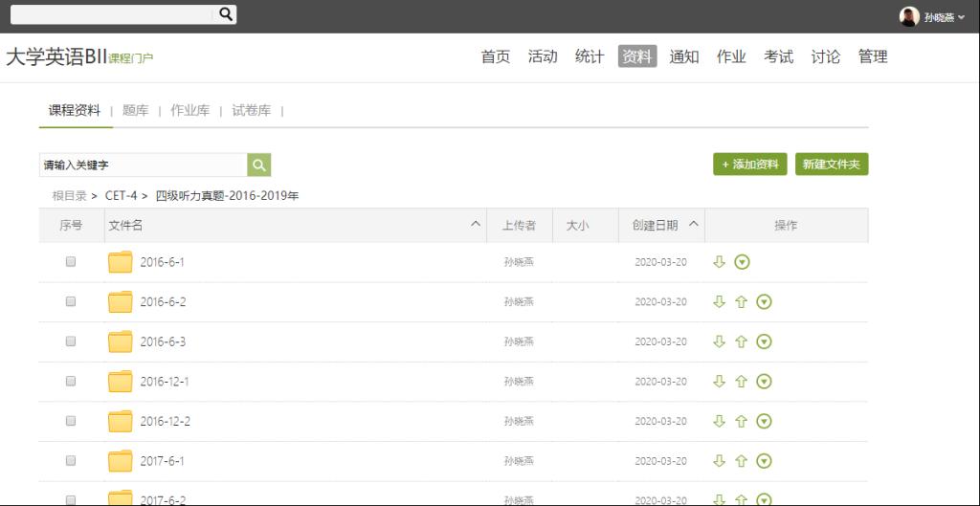Tick the checkbox for folder 2016-12-2

click(71, 421)
